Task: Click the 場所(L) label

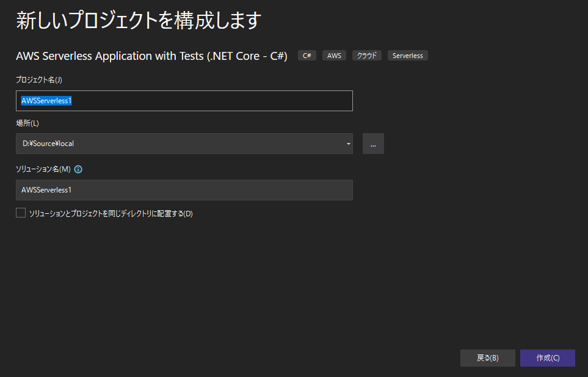Action: click(27, 123)
